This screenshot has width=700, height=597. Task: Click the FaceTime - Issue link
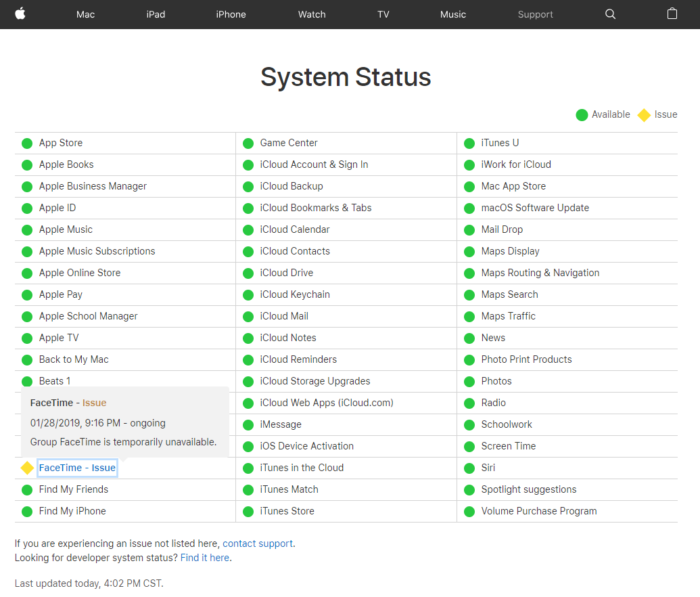click(x=77, y=468)
